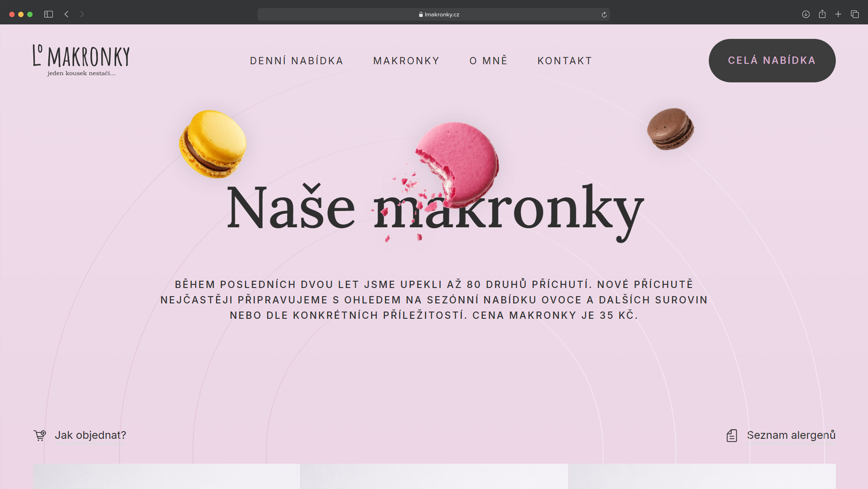This screenshot has height=489, width=868.
Task: Open the Seznam alergenů link
Action: pyautogui.click(x=791, y=435)
